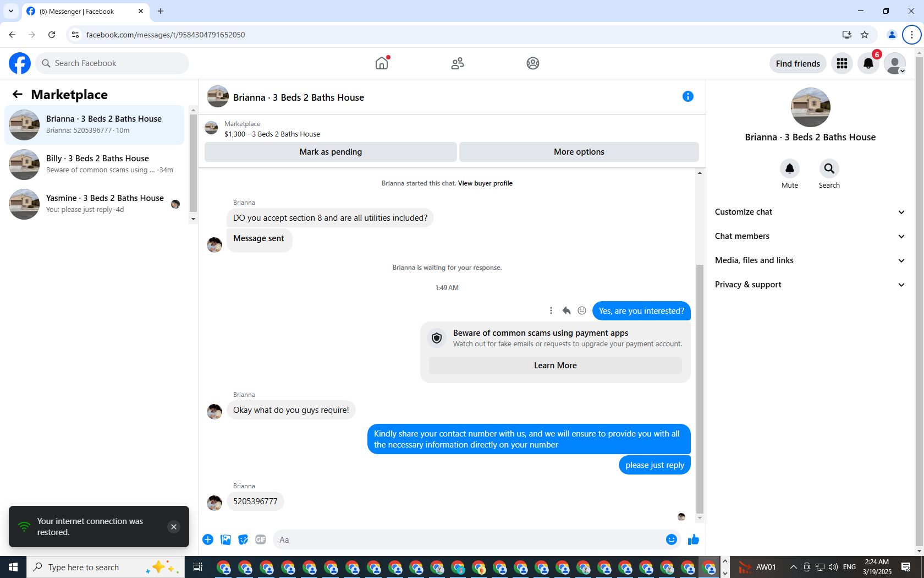This screenshot has width=924, height=578.
Task: Select Brianna's conversation in the list
Action: point(95,125)
